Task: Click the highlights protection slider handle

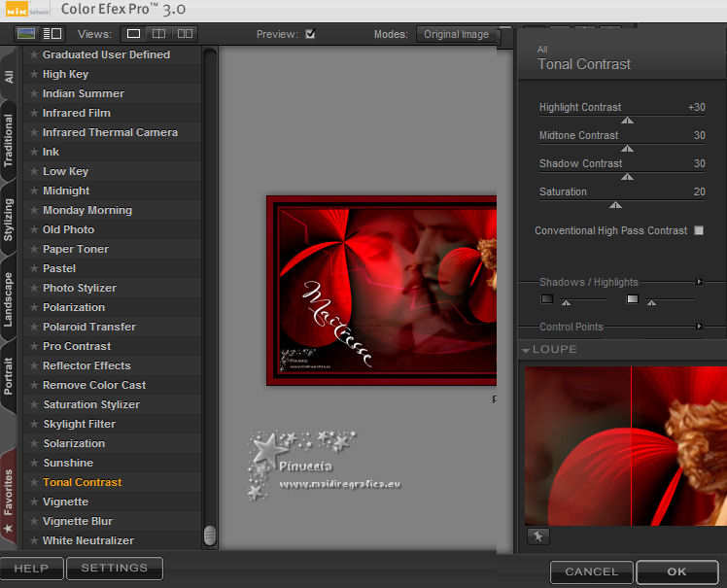Action: [x=652, y=303]
